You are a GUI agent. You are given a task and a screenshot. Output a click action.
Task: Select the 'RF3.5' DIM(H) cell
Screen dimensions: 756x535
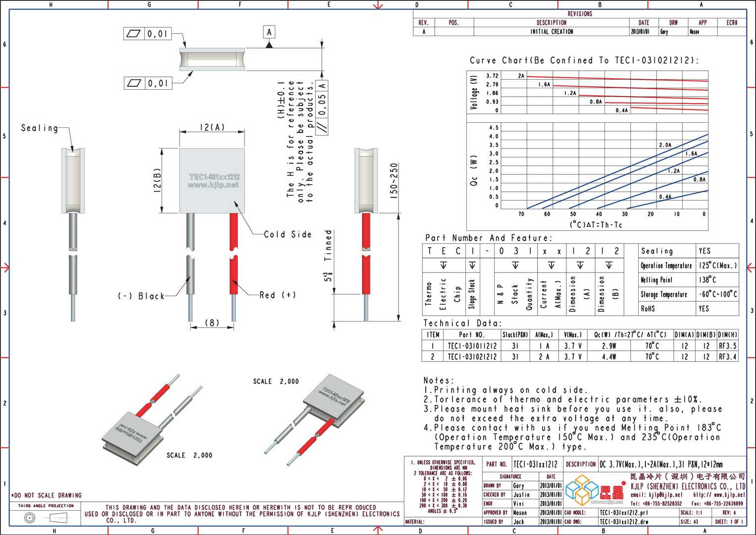[727, 346]
